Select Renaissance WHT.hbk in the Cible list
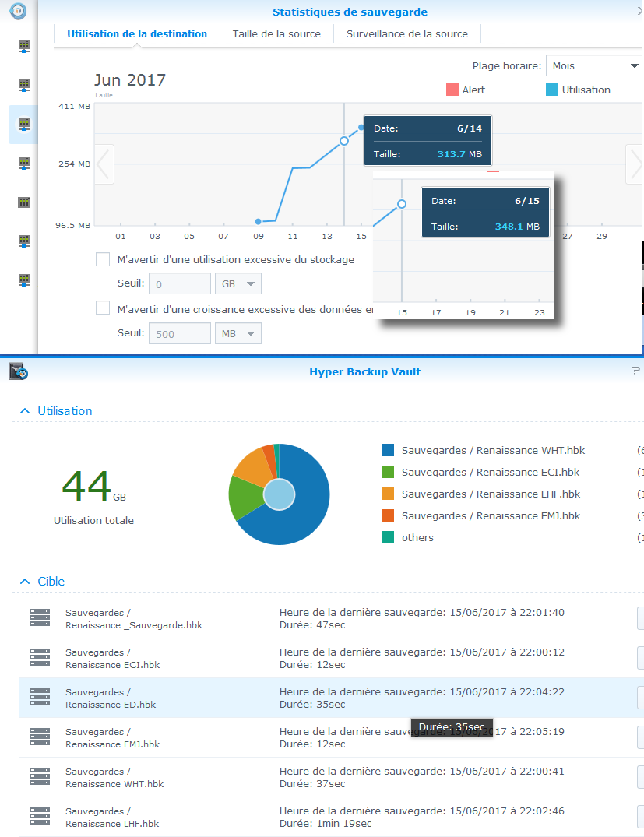644x837 pixels. (x=114, y=777)
